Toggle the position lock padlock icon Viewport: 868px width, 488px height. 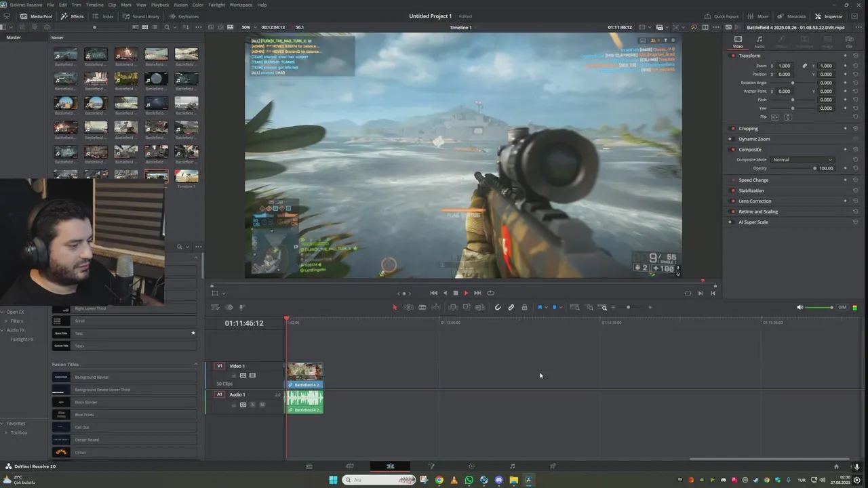[524, 307]
